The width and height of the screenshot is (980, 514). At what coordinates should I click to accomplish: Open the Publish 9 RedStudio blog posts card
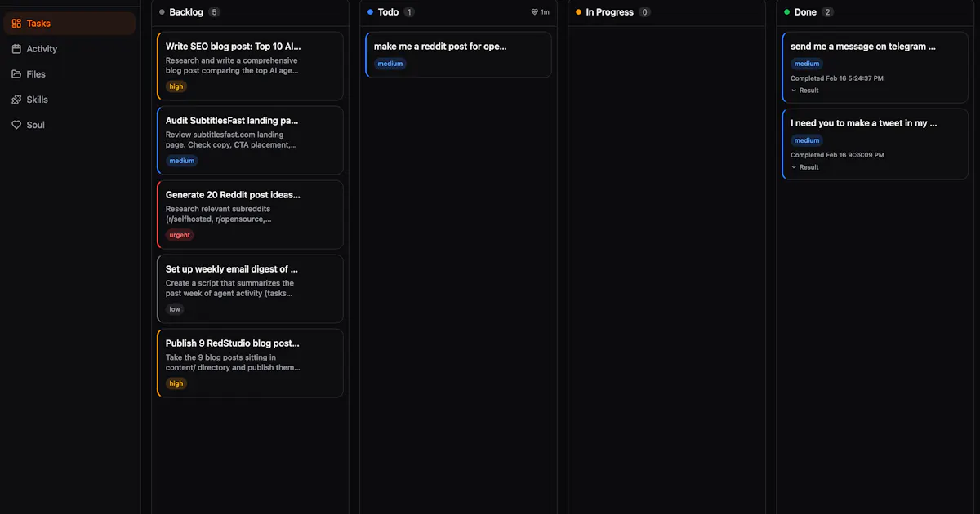pos(250,363)
